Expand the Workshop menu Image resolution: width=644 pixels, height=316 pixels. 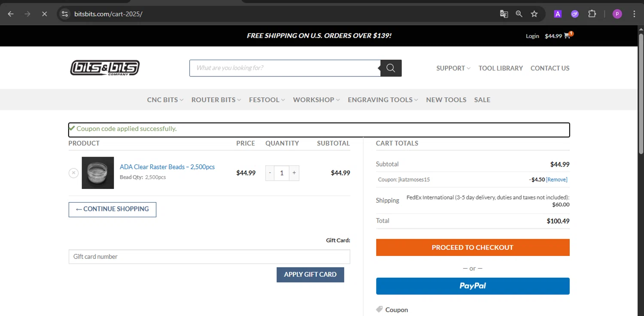[316, 100]
